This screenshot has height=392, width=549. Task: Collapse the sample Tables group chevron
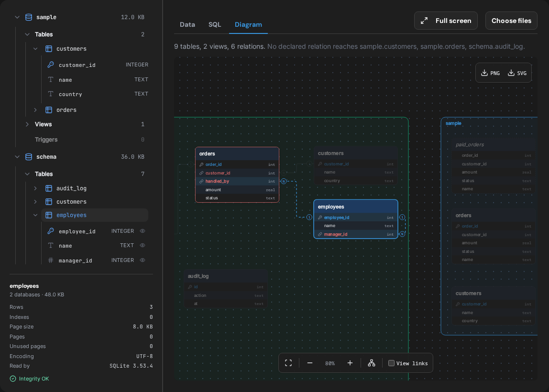(27, 34)
